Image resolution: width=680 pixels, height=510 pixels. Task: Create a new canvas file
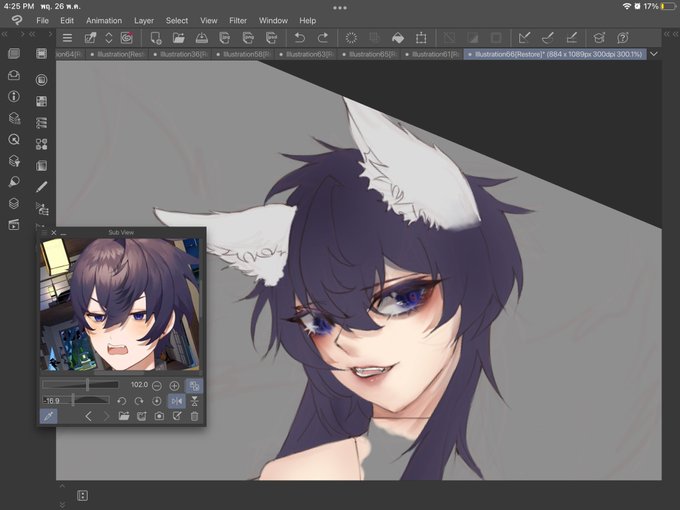(x=156, y=38)
